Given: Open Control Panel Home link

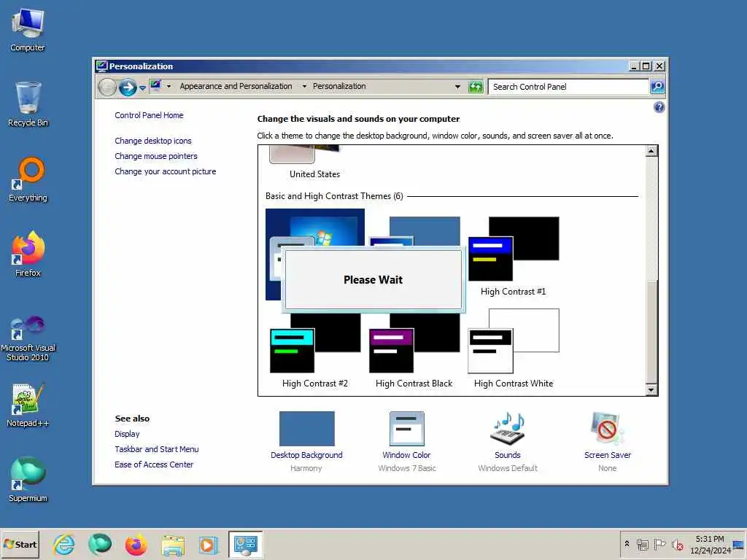Looking at the screenshot, I should pyautogui.click(x=149, y=115).
